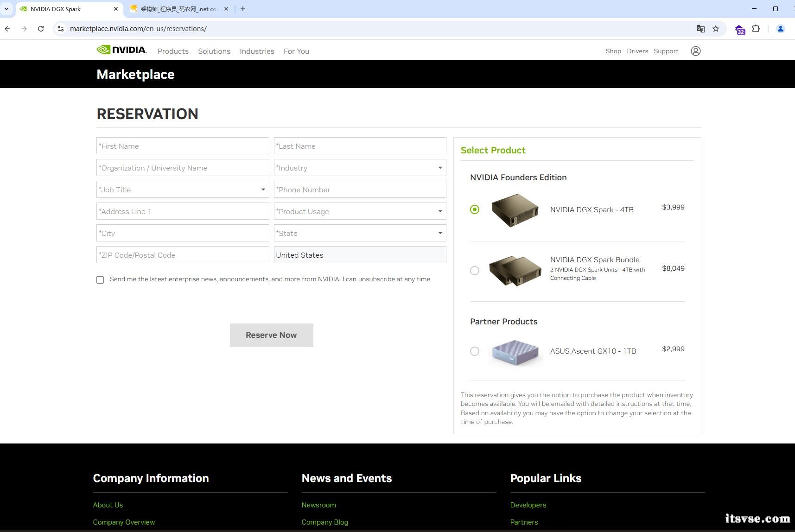The image size is (795, 532).
Task: Open the Solutions menu
Action: click(x=214, y=51)
